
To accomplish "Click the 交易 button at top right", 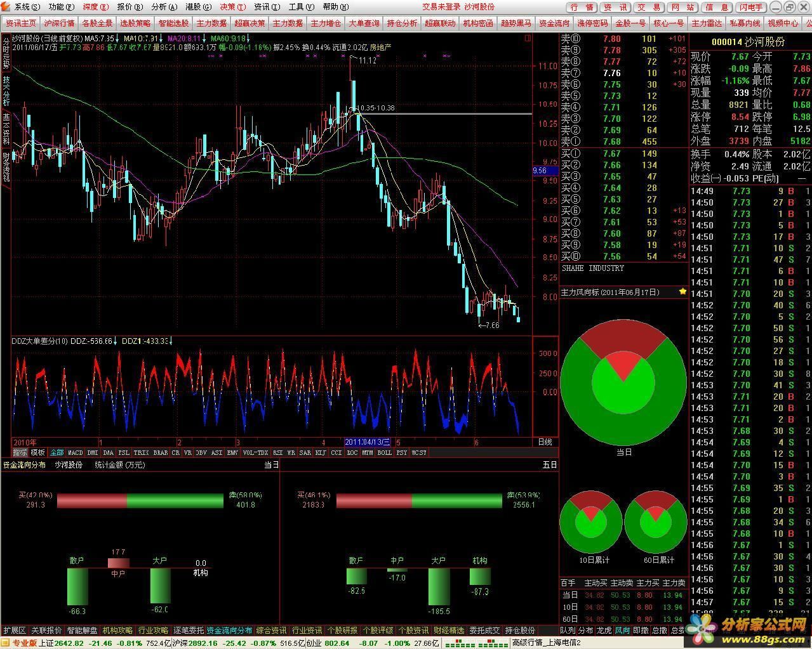I will coord(649,8).
